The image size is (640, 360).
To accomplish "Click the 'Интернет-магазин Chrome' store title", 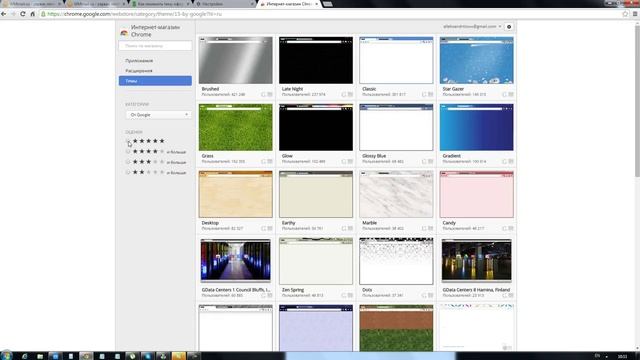I will click(155, 31).
